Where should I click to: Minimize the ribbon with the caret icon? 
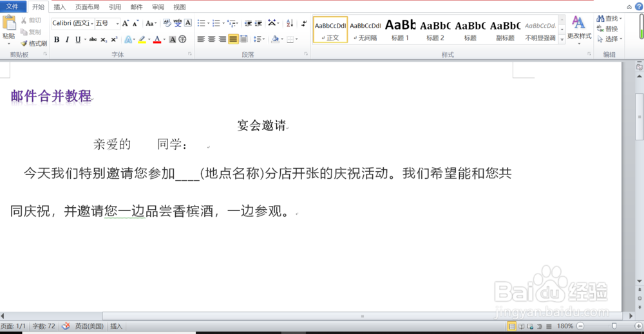click(629, 7)
